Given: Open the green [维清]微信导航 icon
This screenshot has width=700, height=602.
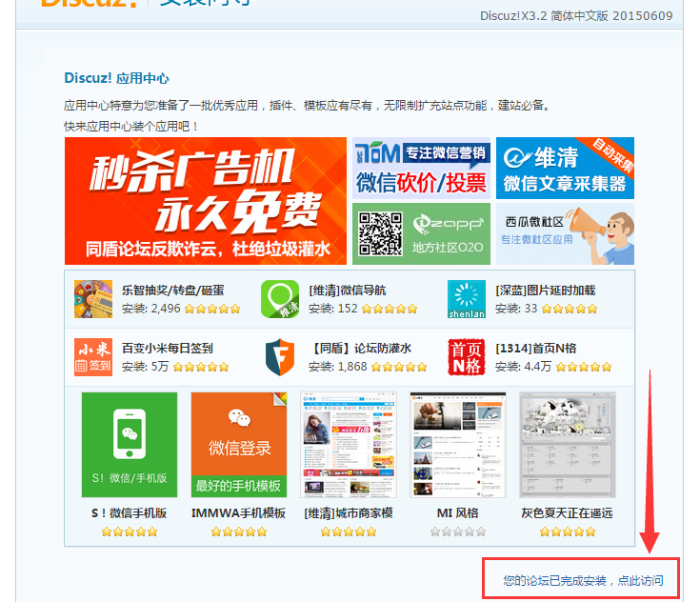Looking at the screenshot, I should (x=280, y=299).
